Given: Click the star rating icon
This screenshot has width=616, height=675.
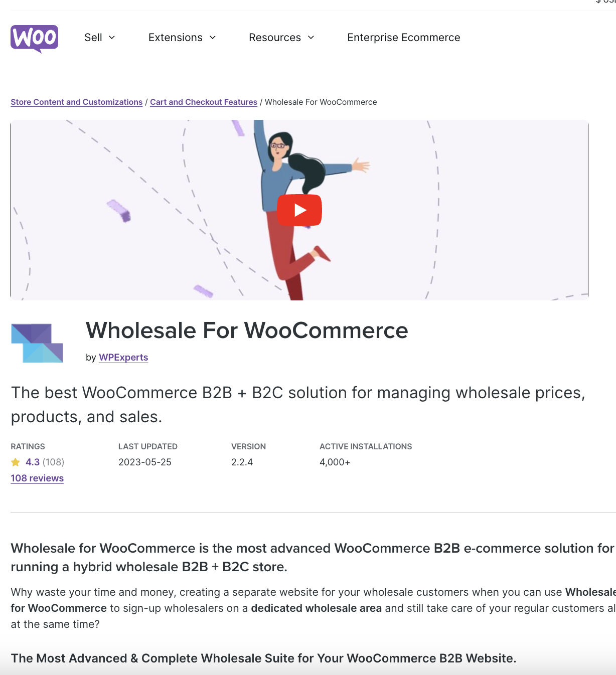Looking at the screenshot, I should [x=16, y=462].
